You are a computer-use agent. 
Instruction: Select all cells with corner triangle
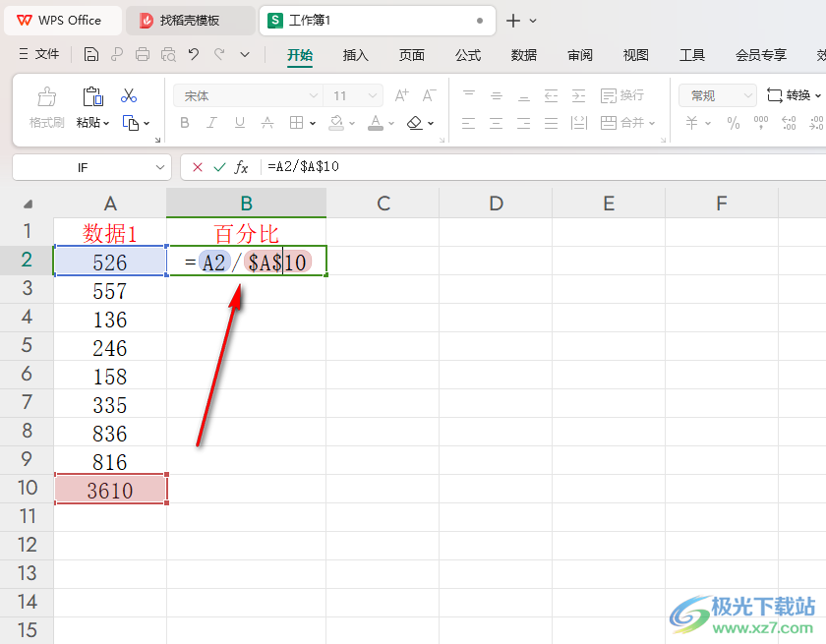coord(28,204)
